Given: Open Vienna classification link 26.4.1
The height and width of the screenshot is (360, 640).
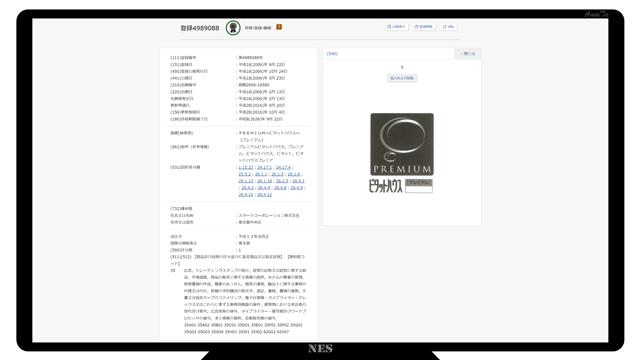Looking at the screenshot, I should pos(298,181).
